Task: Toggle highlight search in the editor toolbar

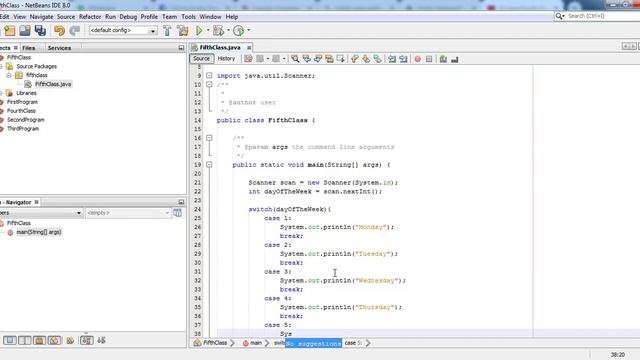Action: [x=329, y=59]
